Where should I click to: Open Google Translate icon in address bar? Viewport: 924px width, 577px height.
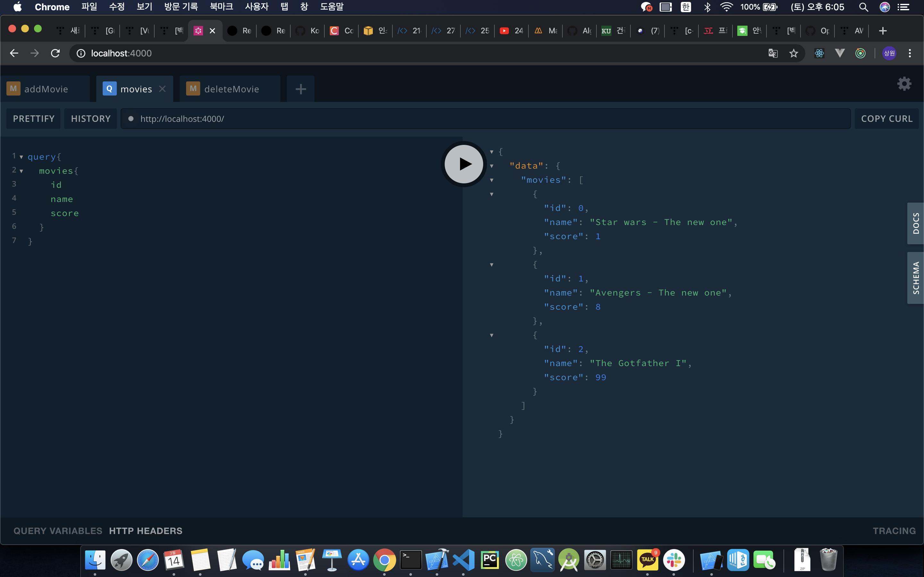[773, 53]
